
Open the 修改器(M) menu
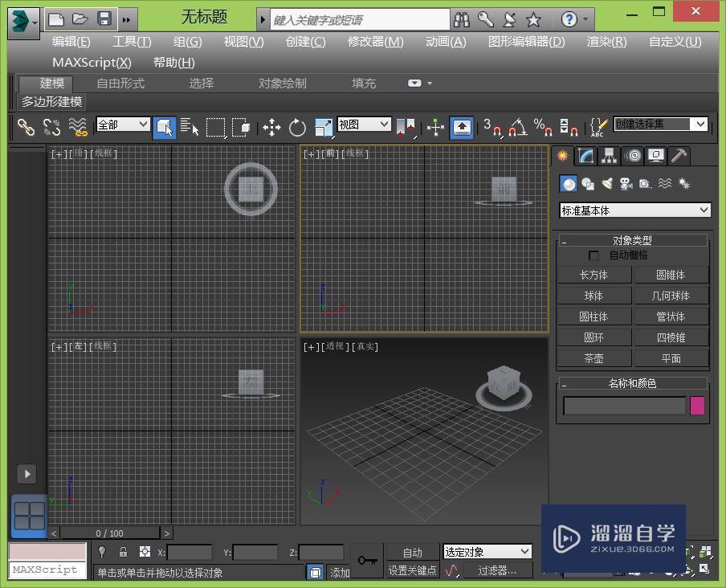tap(375, 42)
